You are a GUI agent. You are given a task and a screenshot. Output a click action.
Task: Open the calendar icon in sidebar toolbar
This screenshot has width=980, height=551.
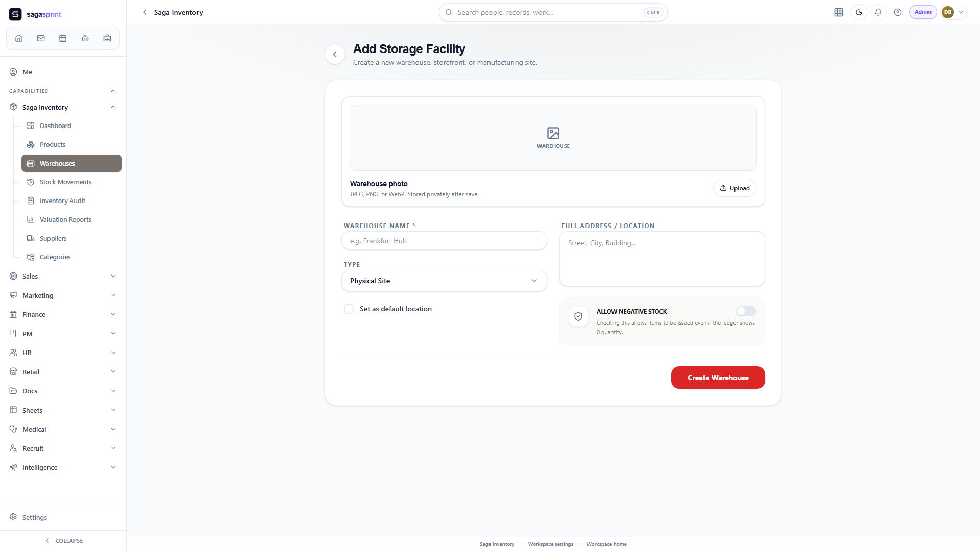63,38
